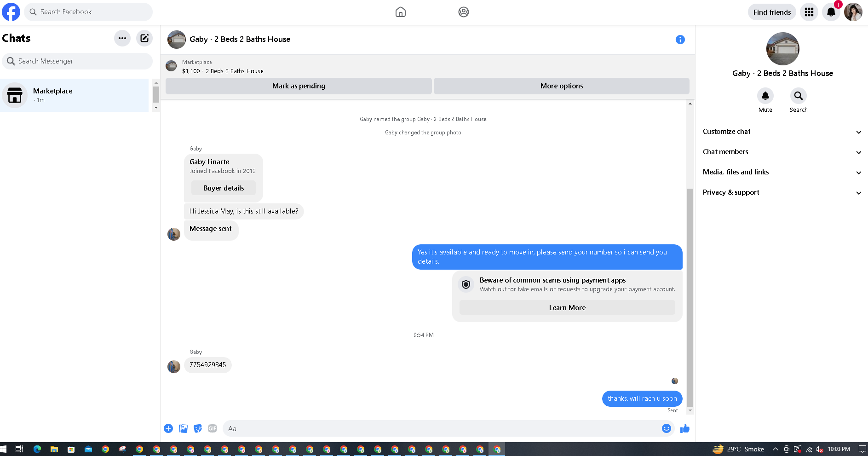Open the Chats options three-dot menu
This screenshot has height=456, width=868.
(x=122, y=38)
